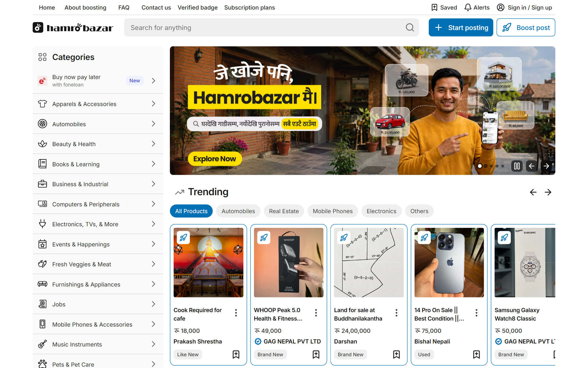Click Music Instruments guitar icon
Image resolution: width=588 pixels, height=368 pixels.
pyautogui.click(x=42, y=344)
